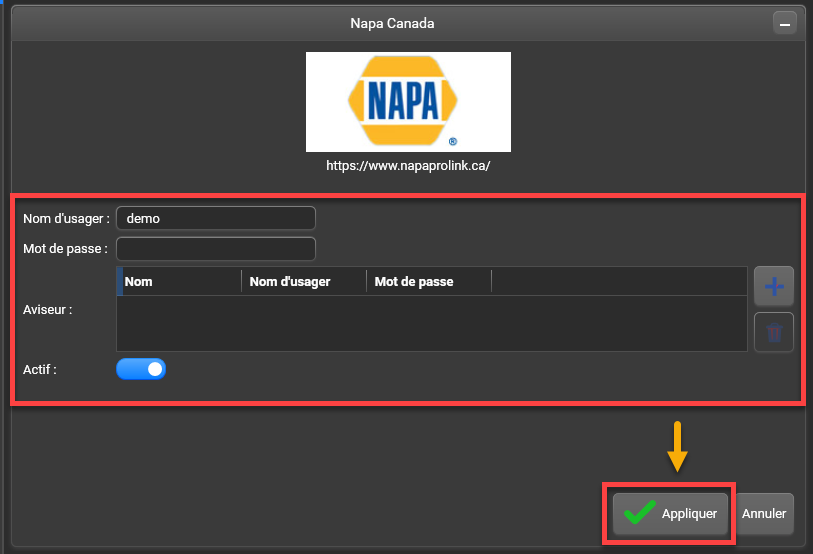
Task: Minimize the Napa Canada dialog
Action: point(785,24)
